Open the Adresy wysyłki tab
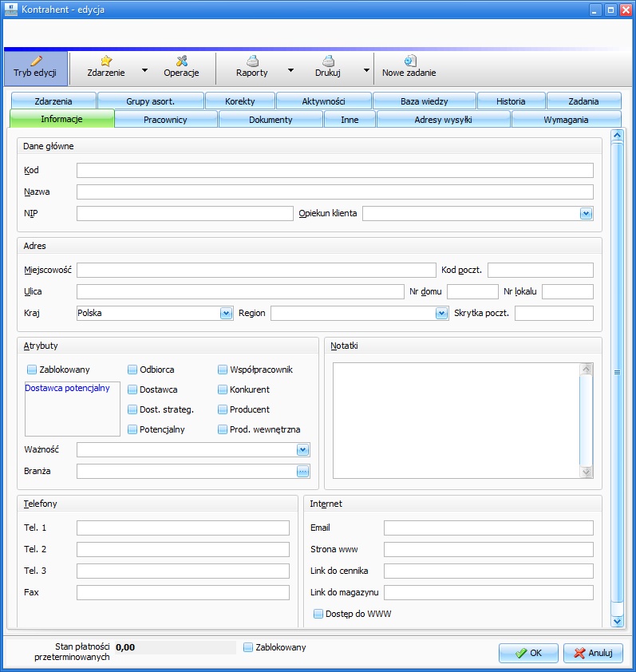636x672 pixels. tap(443, 120)
